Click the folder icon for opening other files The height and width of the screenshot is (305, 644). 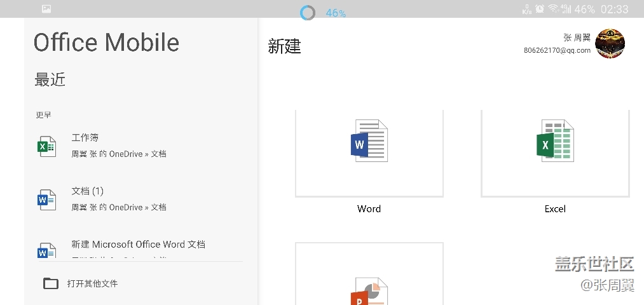coord(51,283)
